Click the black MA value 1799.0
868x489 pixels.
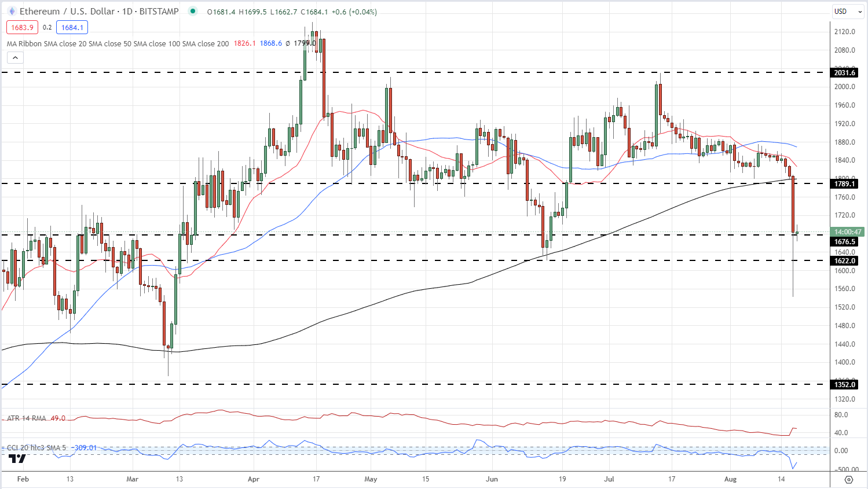[305, 43]
